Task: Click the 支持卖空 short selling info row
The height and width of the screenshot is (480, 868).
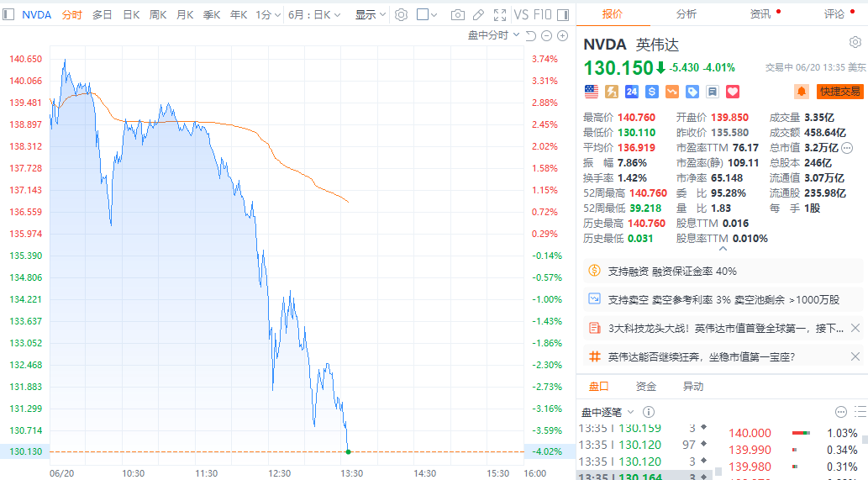Action: (x=723, y=299)
